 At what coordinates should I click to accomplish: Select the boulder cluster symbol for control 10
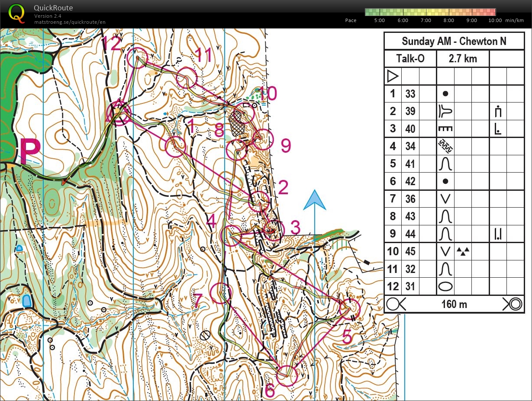(463, 251)
